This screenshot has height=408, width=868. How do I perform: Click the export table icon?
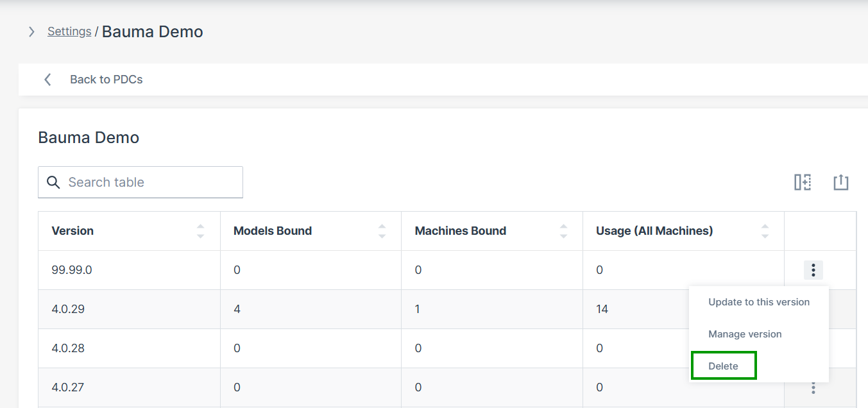click(840, 182)
